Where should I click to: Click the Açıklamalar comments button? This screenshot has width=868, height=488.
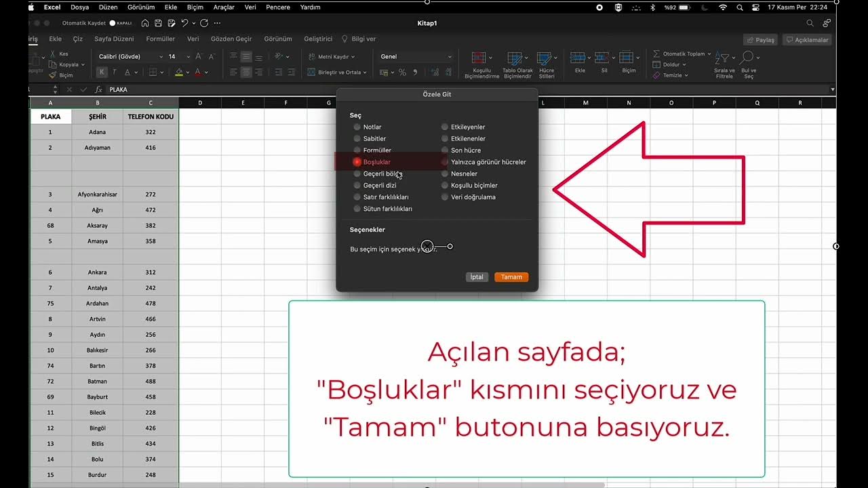point(807,40)
